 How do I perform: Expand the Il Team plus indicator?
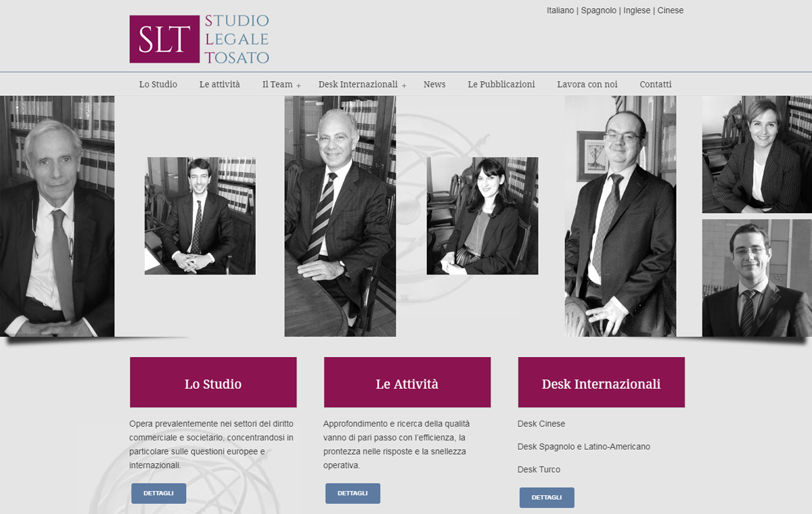[x=298, y=86]
